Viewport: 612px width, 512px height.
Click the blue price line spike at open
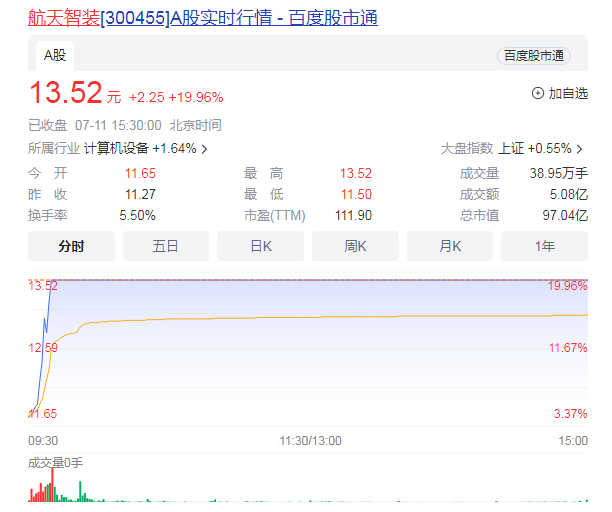pos(45,320)
